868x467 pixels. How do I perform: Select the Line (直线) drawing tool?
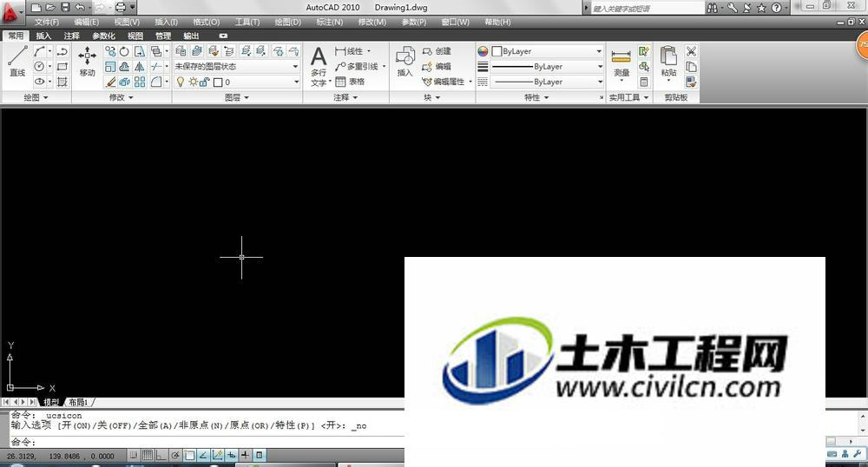tap(17, 62)
